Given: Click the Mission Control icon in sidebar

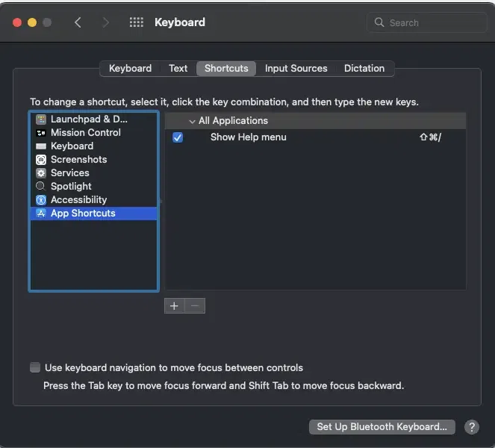Looking at the screenshot, I should tap(41, 133).
